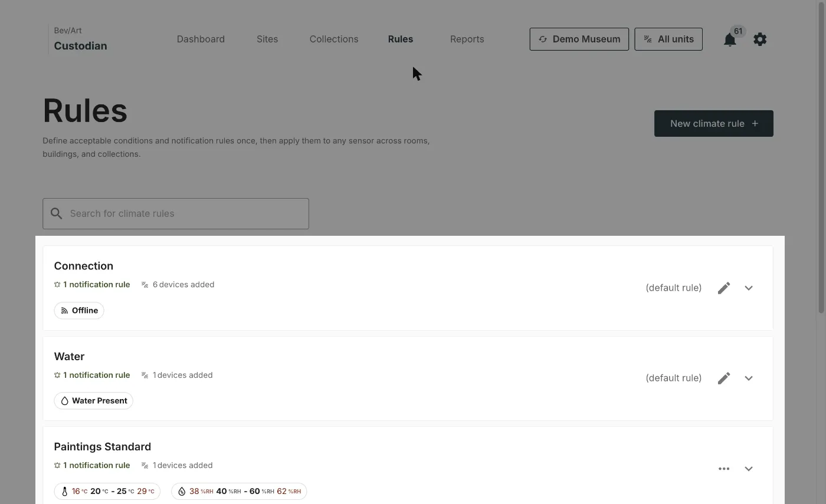
Task: Click Water's 1 notification rule label
Action: click(92, 375)
